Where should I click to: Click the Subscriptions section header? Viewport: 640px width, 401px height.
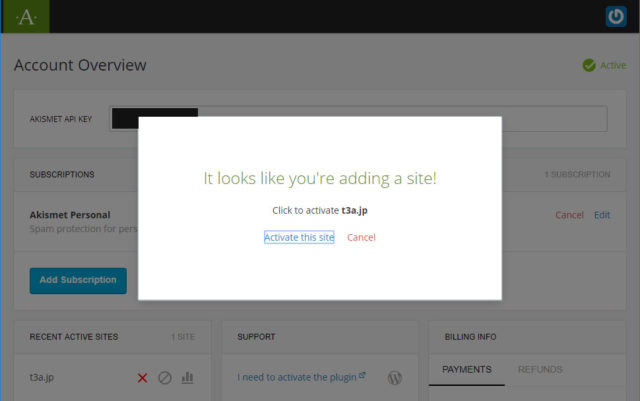[x=62, y=174]
